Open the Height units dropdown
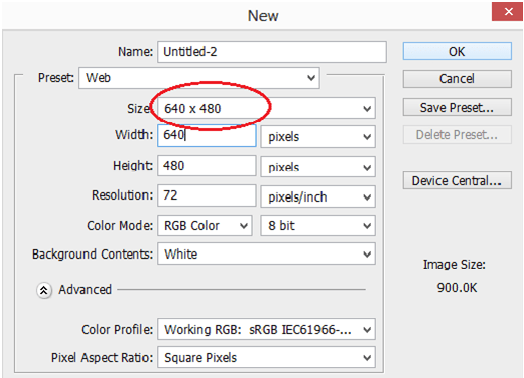Screen dimensions: 524x378 [318, 166]
